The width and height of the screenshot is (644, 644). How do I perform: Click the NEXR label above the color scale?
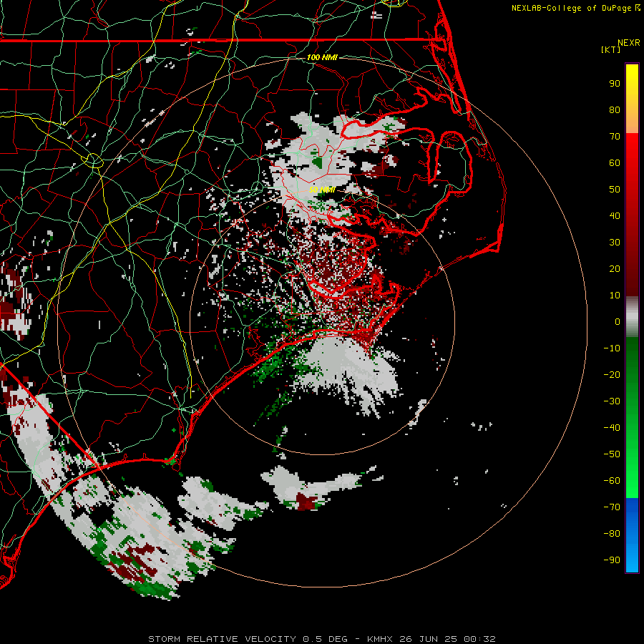(629, 43)
